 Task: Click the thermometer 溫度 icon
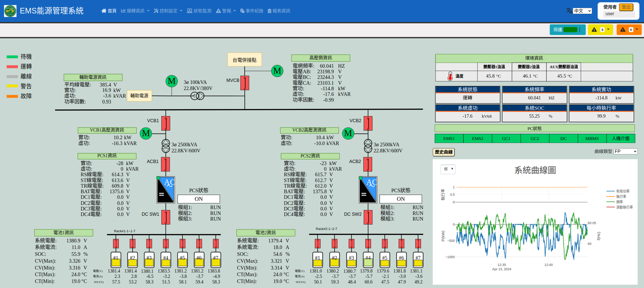coord(450,76)
